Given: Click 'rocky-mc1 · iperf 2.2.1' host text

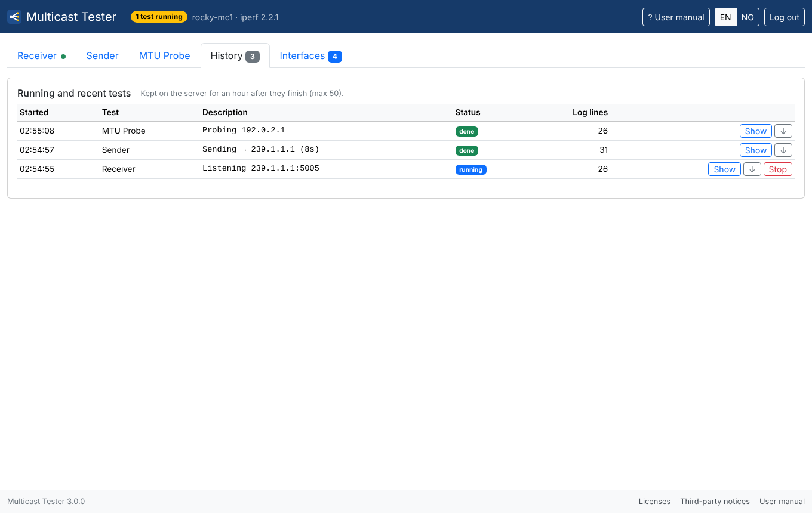Looking at the screenshot, I should click(x=235, y=17).
